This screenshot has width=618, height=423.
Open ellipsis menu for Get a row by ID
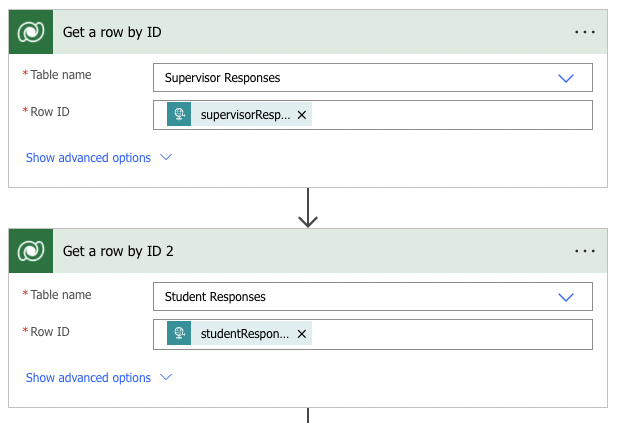584,32
